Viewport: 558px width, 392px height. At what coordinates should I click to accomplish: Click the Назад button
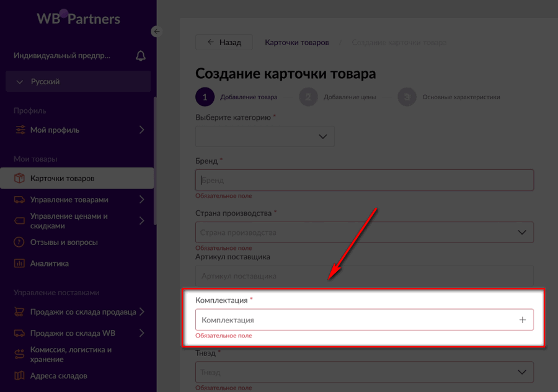[224, 42]
